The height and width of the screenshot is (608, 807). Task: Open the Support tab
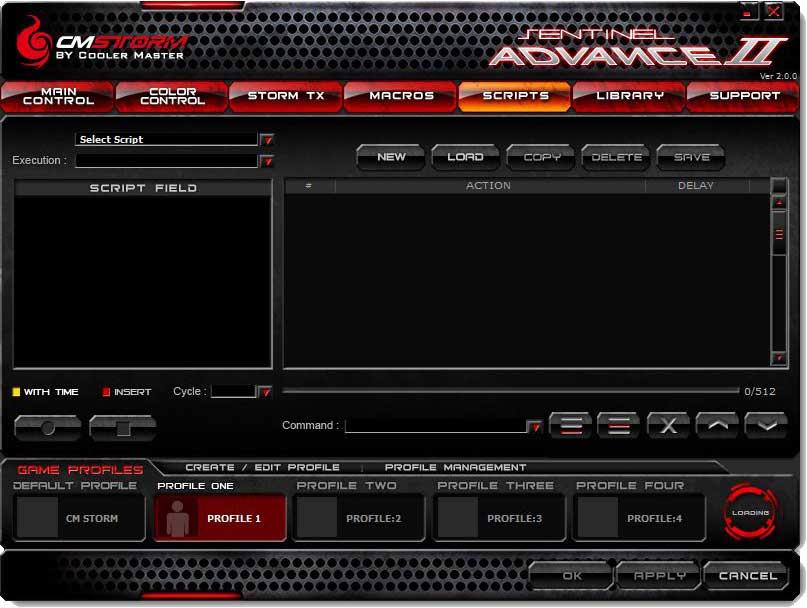pos(744,96)
